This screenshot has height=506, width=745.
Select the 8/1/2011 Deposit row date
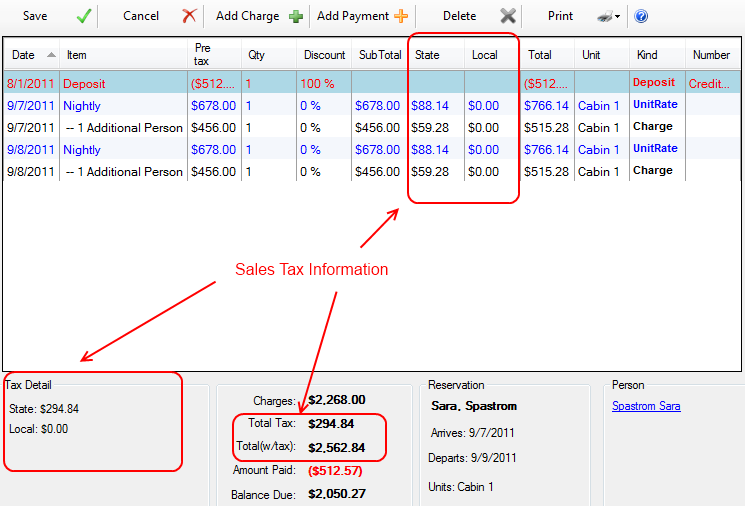tap(31, 84)
